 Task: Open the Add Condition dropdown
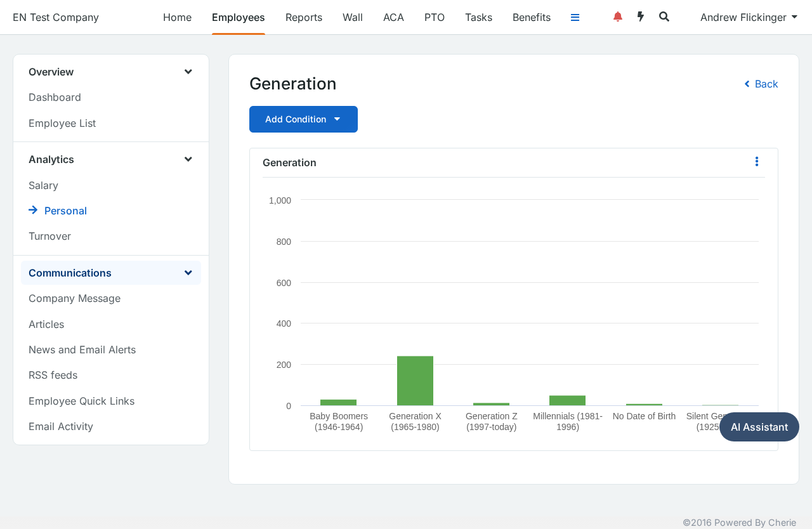(x=303, y=119)
